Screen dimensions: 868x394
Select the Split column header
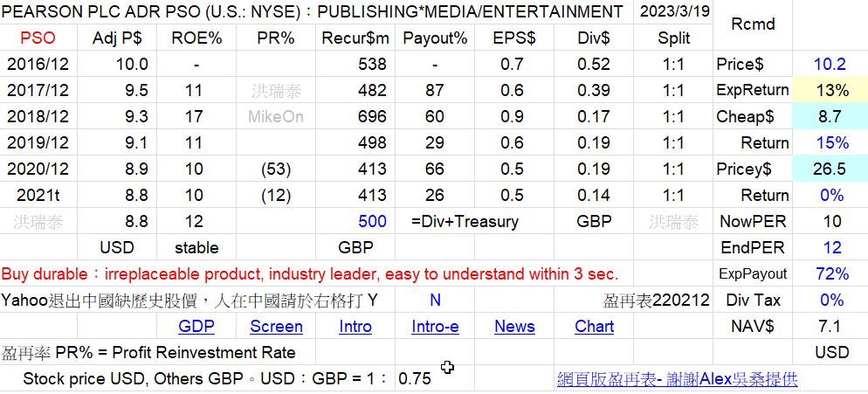673,38
